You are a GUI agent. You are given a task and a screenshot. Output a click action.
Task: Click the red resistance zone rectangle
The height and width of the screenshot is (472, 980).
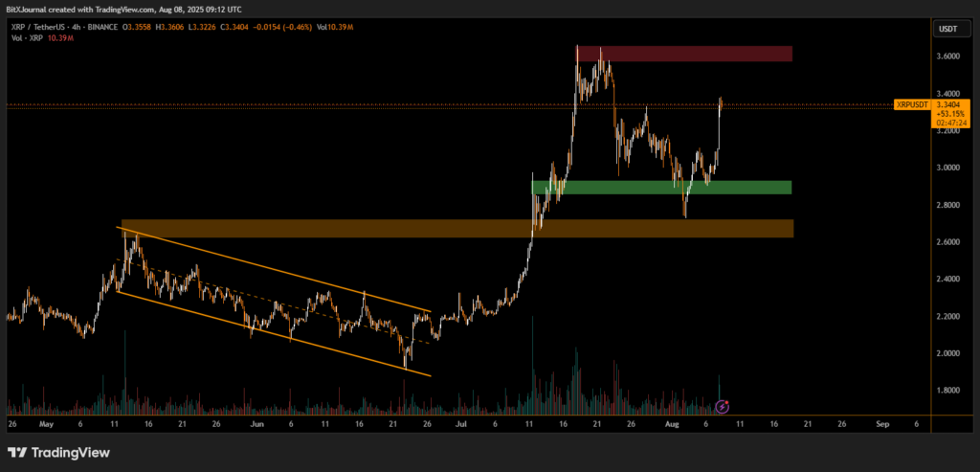point(683,54)
